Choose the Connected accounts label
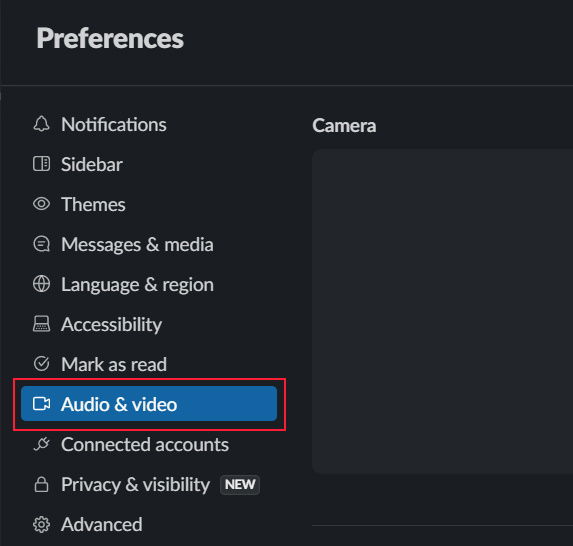Image resolution: width=573 pixels, height=546 pixels. pyautogui.click(x=145, y=444)
